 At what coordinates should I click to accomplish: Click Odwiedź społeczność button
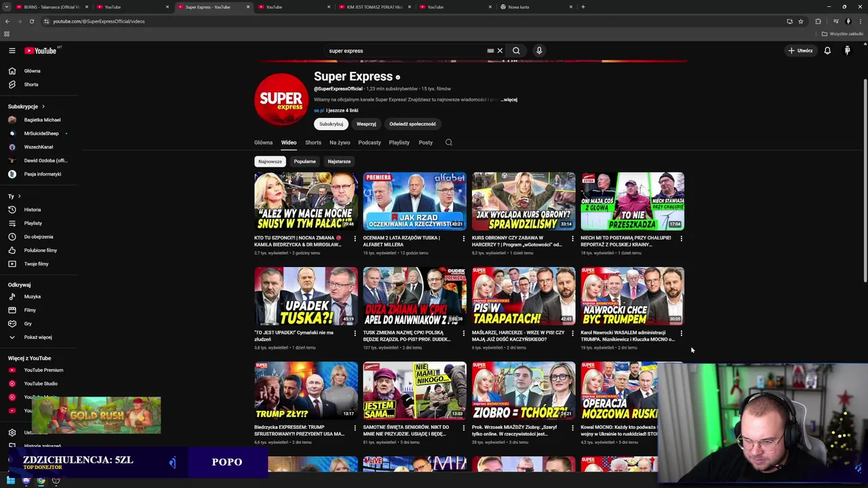pos(412,124)
